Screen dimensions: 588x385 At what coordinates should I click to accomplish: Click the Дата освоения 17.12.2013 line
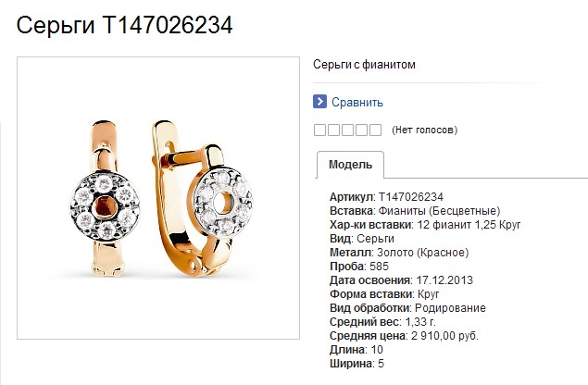point(401,280)
